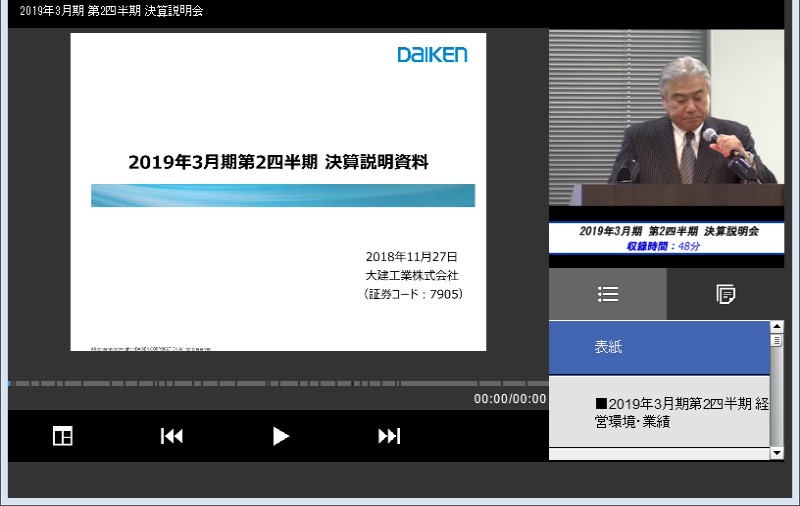Click the speaker video thumbnail
800x506 pixels.
click(x=666, y=118)
